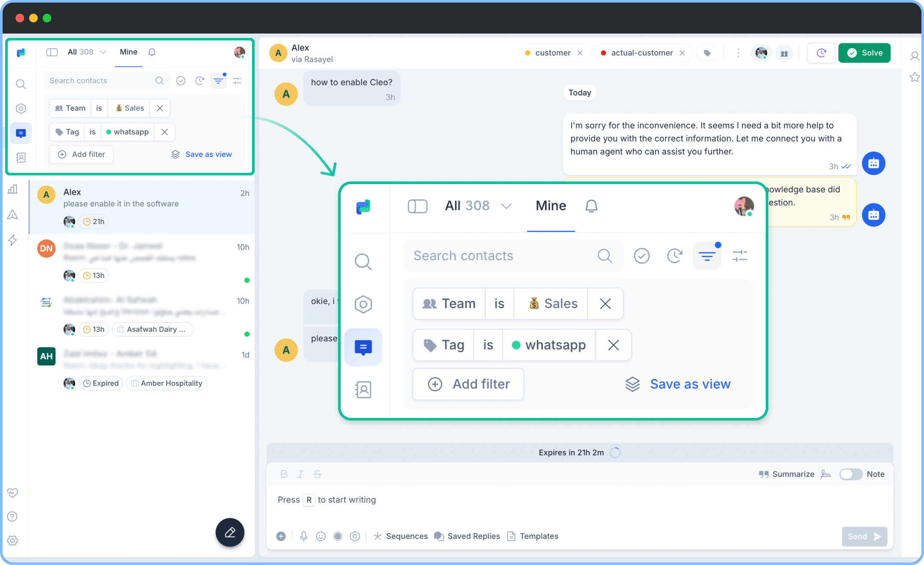Click Add filter in small panel
The height and width of the screenshot is (565, 924).
[x=81, y=154]
